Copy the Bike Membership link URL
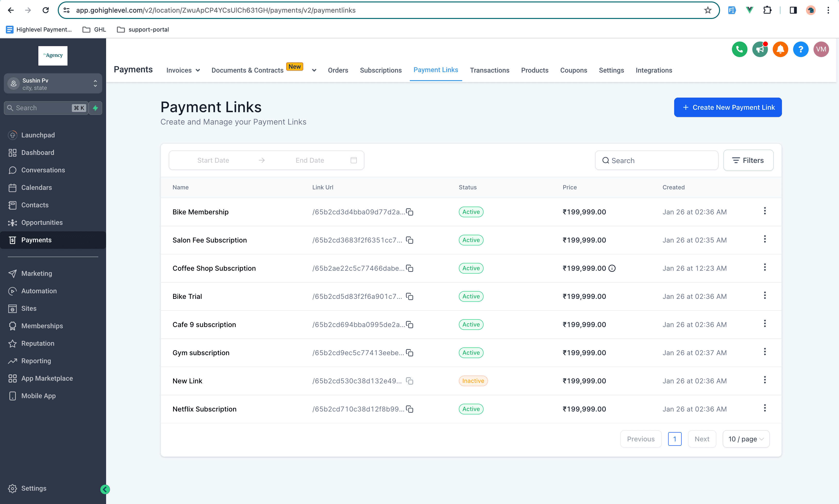The image size is (839, 504). (410, 212)
